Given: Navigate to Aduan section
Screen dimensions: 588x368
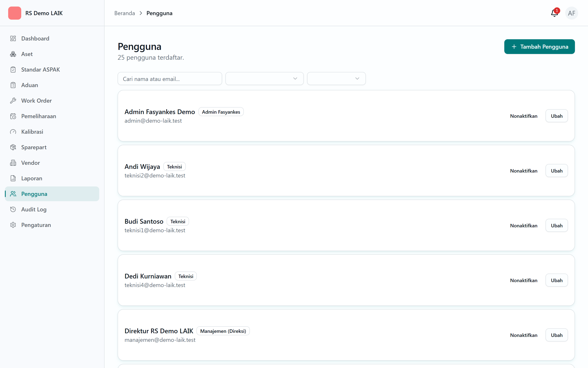Looking at the screenshot, I should pos(52,85).
